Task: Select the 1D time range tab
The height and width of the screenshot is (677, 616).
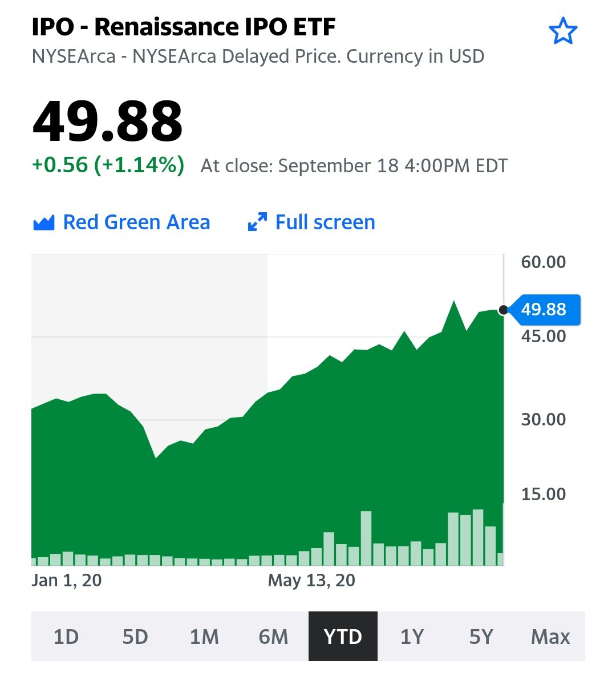Action: tap(66, 637)
